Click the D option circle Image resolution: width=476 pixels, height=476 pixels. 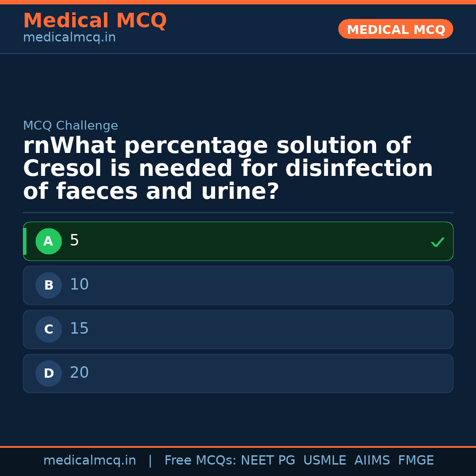tap(48, 373)
